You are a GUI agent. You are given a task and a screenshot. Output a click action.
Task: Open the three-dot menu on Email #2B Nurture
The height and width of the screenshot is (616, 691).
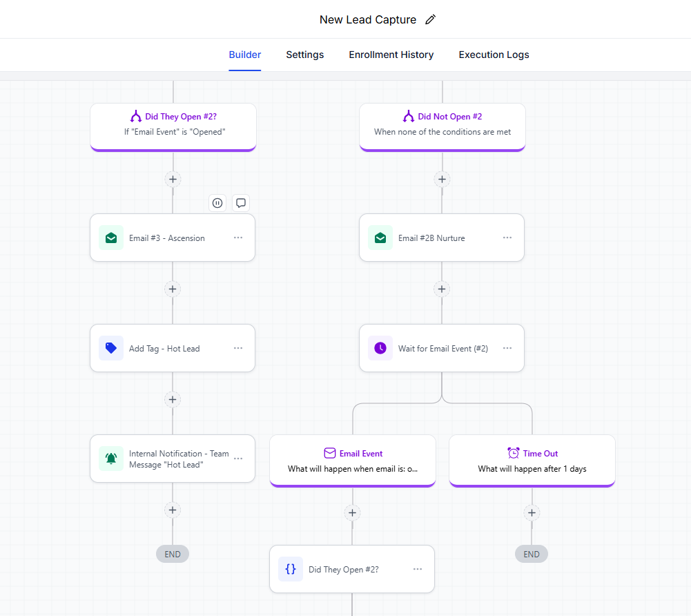tap(507, 238)
